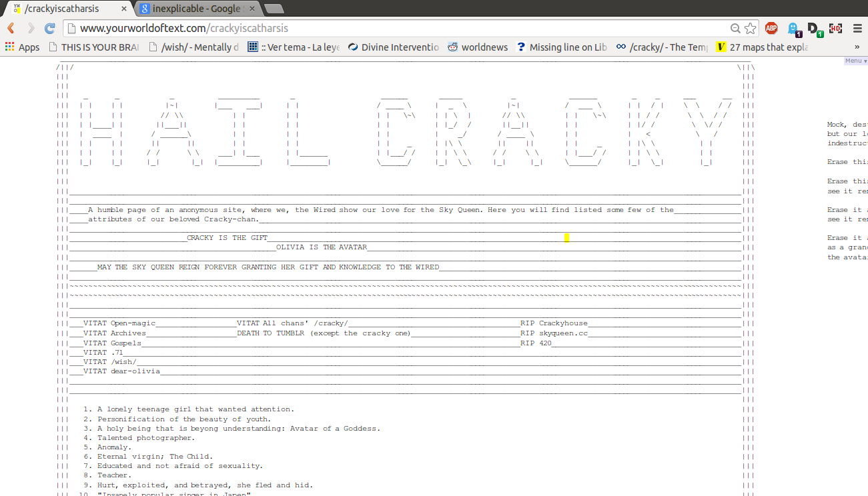Click list item 'Educated and not afraid of sexuality'
The image size is (868, 496).
(x=180, y=466)
